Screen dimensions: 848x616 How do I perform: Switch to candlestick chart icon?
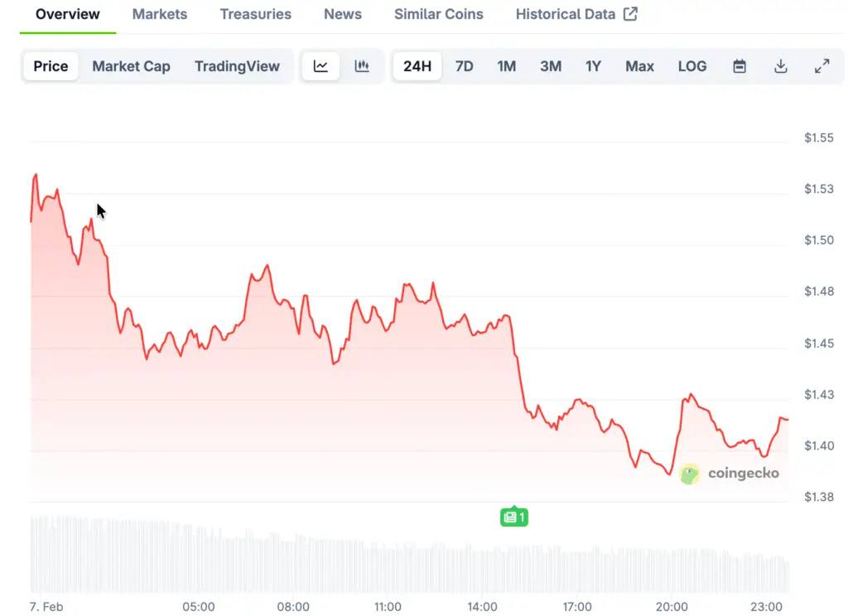pos(362,66)
